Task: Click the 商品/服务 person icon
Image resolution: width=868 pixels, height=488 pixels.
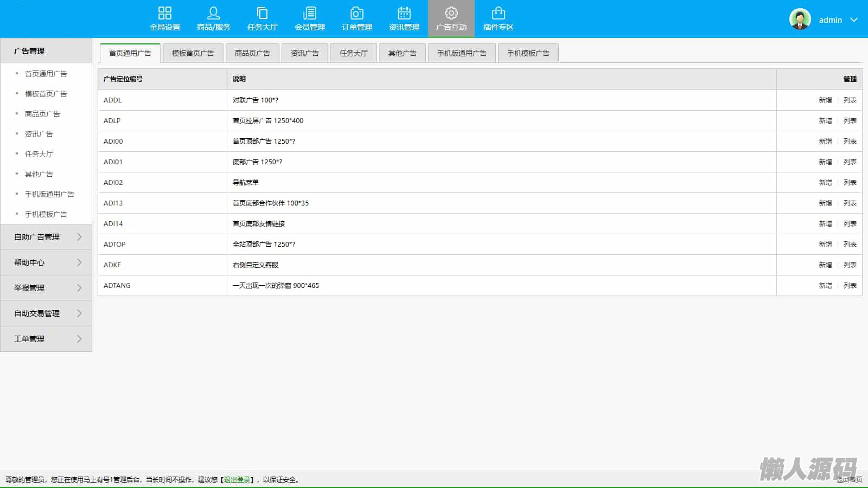Action: (x=213, y=13)
